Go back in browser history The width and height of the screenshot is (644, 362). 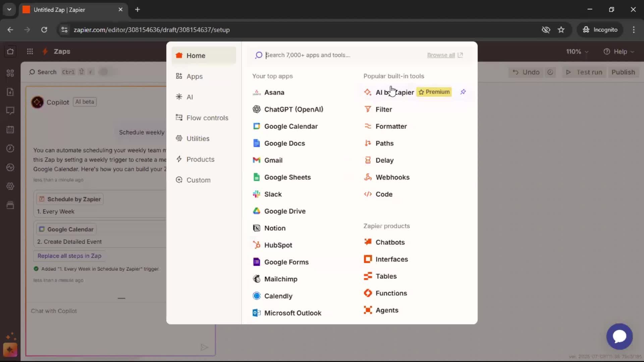coord(10,30)
